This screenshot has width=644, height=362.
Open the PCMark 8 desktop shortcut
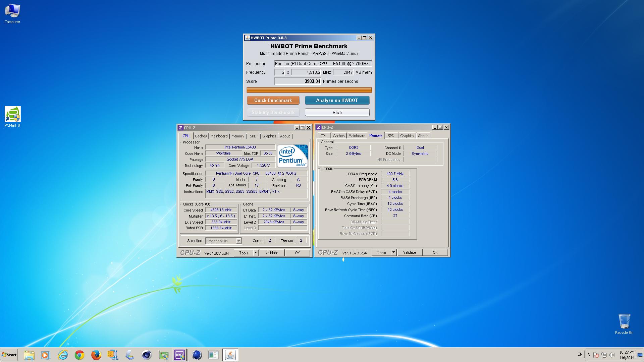tap(12, 117)
